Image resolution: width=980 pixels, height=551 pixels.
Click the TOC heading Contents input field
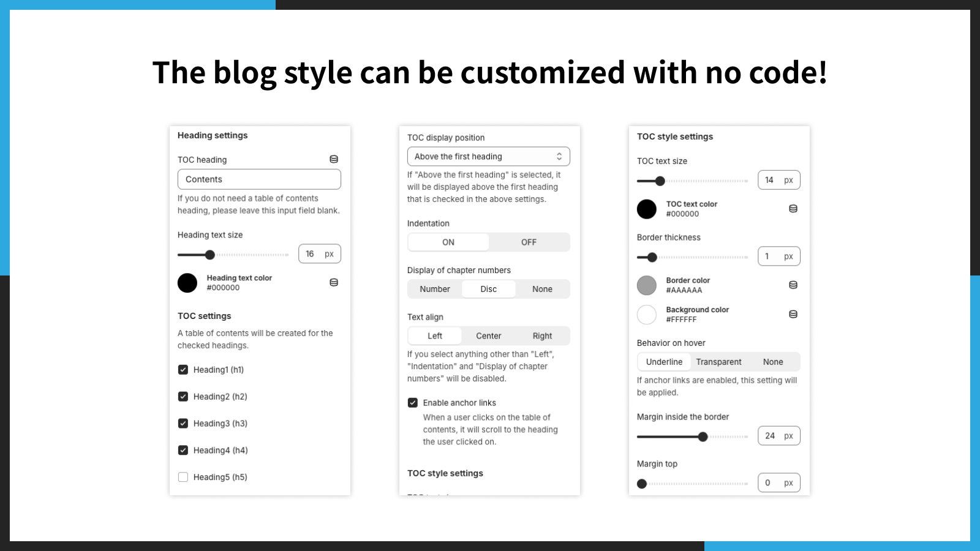259,179
